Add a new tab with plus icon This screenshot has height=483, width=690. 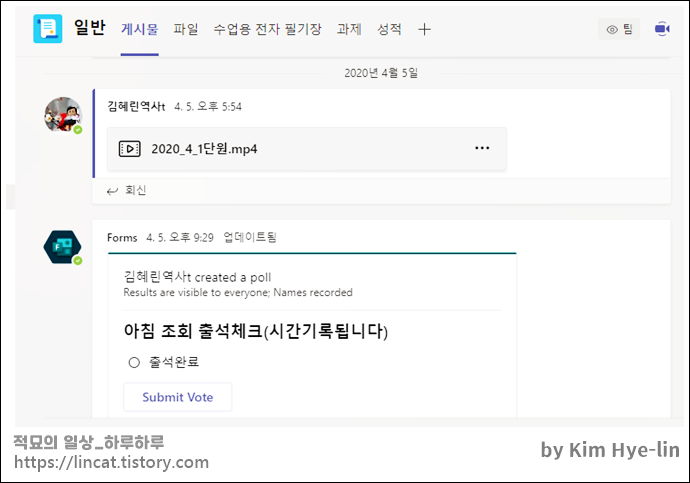pyautogui.click(x=424, y=29)
